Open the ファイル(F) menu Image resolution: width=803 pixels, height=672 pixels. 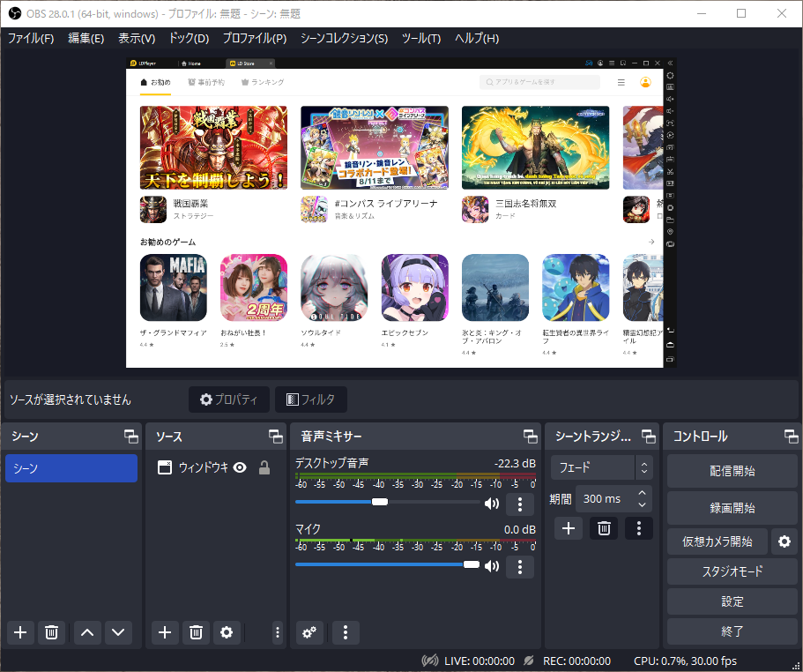click(x=31, y=38)
